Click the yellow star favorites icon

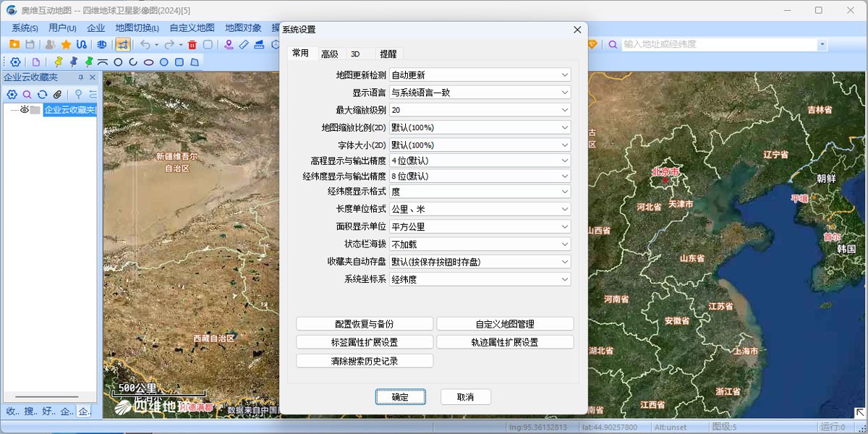66,45
